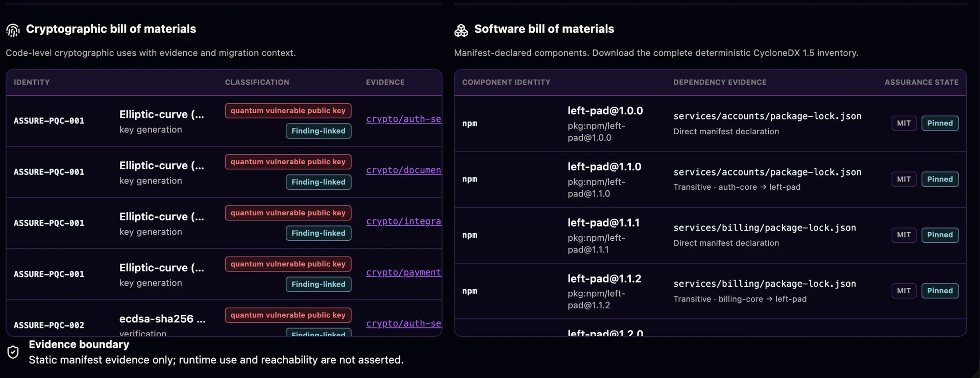Viewport: 980px width, 378px height.
Task: Click the ASSURANCE STATE column header
Action: point(921,82)
